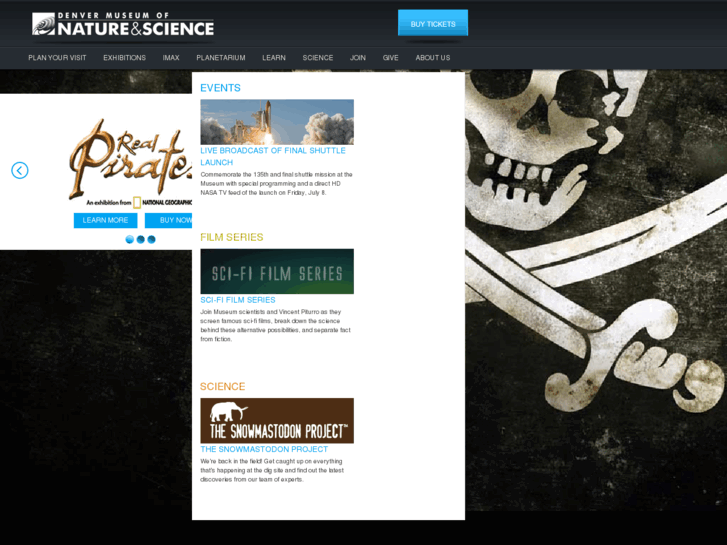Open the Learn menu

tap(274, 58)
